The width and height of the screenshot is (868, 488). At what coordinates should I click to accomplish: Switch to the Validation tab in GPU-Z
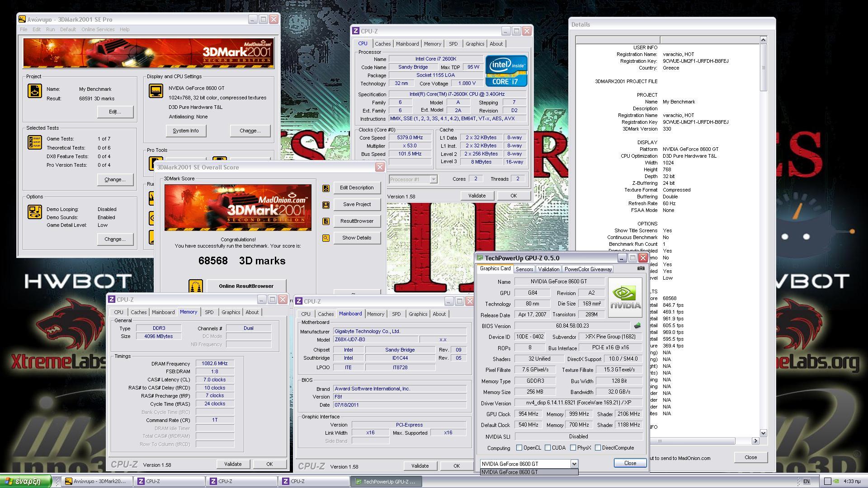548,269
